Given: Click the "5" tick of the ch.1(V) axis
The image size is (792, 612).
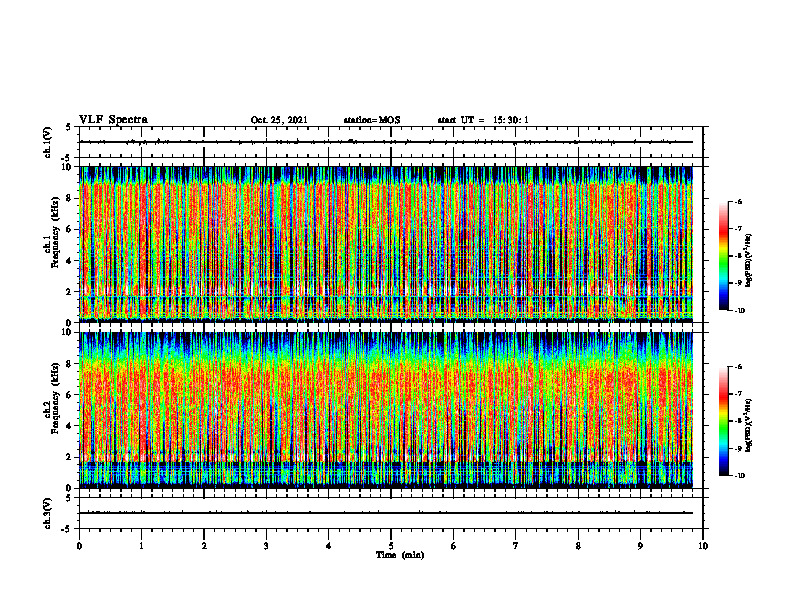Looking at the screenshot, I should tap(68, 127).
